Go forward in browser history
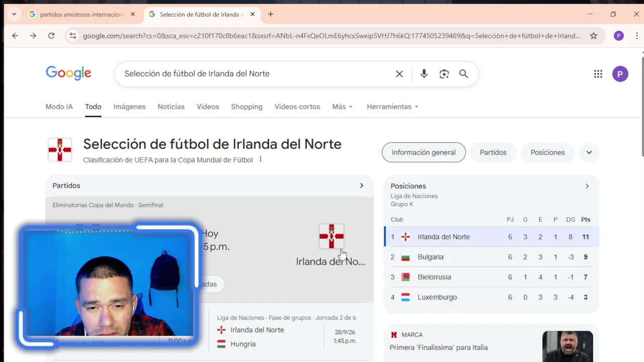Image resolution: width=644 pixels, height=362 pixels. [x=33, y=36]
